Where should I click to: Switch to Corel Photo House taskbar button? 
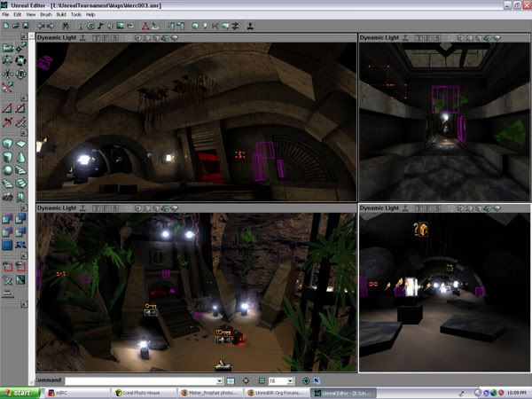tap(144, 393)
